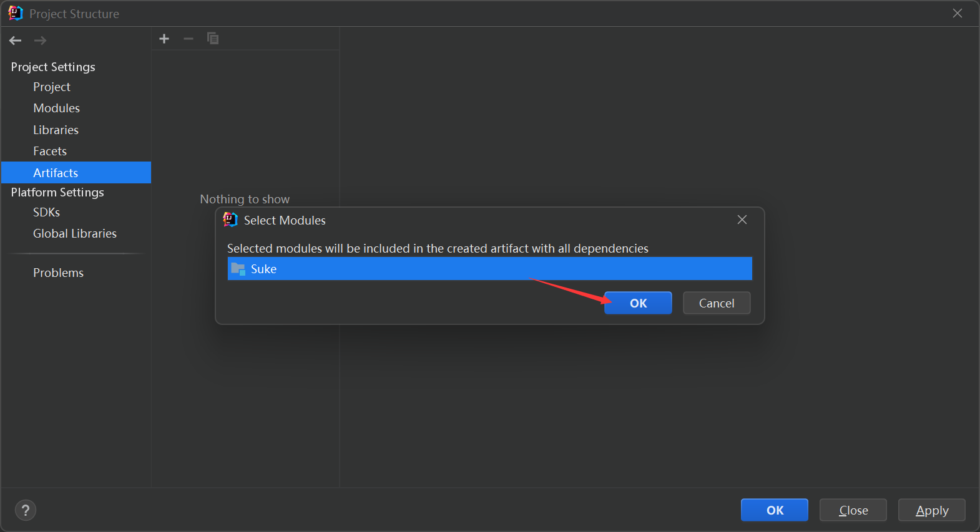The image size is (980, 532).
Task: Click the copy artifact icon
Action: [213, 39]
